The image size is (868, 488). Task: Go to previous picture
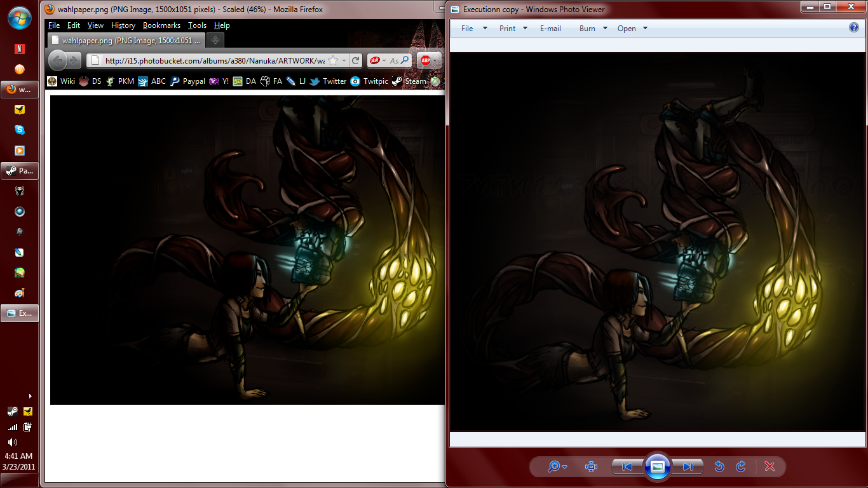[x=627, y=467]
